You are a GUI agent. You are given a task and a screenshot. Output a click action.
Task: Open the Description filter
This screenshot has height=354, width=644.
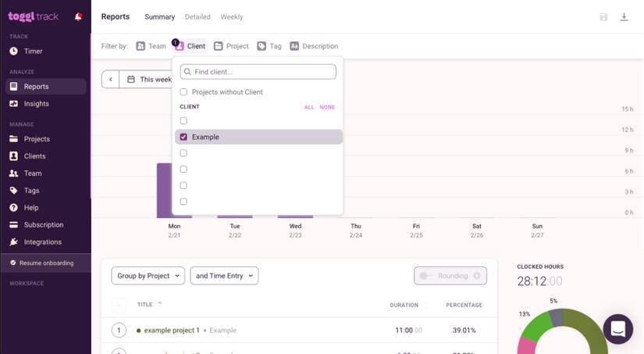[x=315, y=46]
